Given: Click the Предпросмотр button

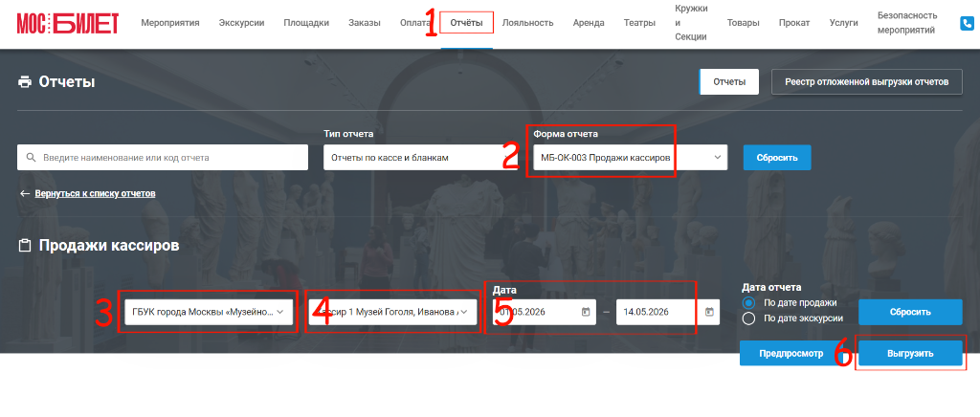Looking at the screenshot, I should pyautogui.click(x=791, y=353).
